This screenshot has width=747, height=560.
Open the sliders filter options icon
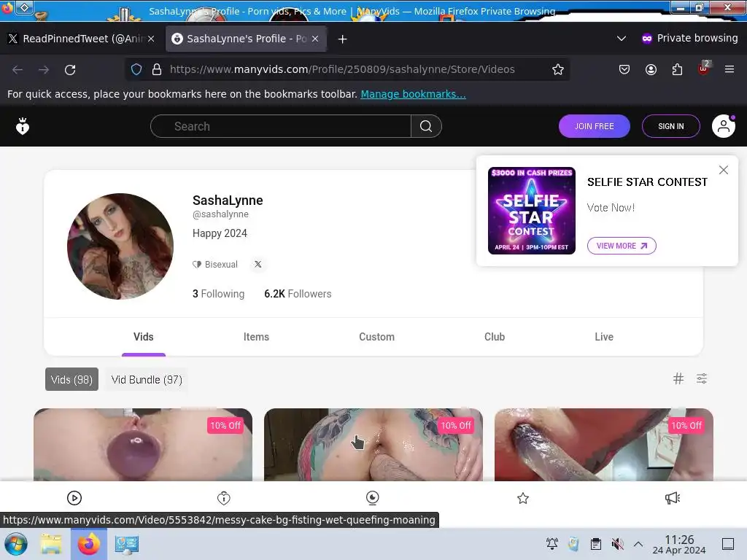(701, 378)
